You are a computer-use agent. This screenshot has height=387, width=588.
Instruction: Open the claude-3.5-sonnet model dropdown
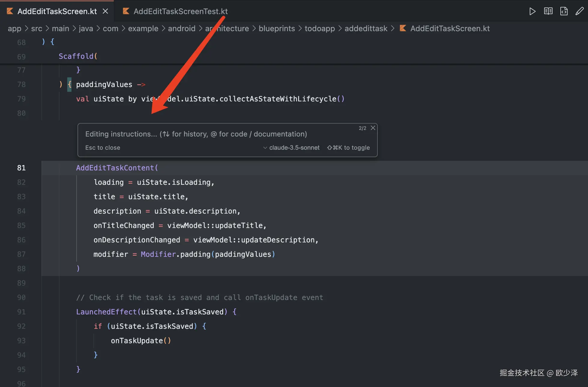point(291,148)
